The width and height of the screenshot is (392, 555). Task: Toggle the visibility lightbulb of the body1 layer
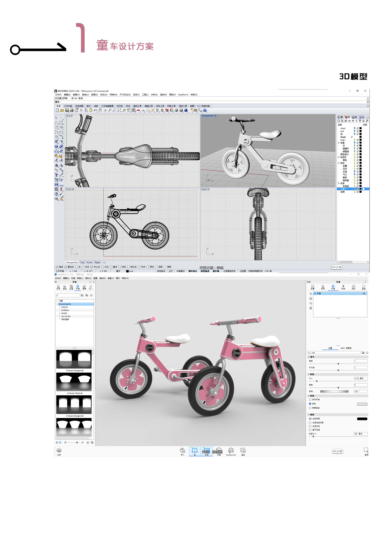coord(355,140)
